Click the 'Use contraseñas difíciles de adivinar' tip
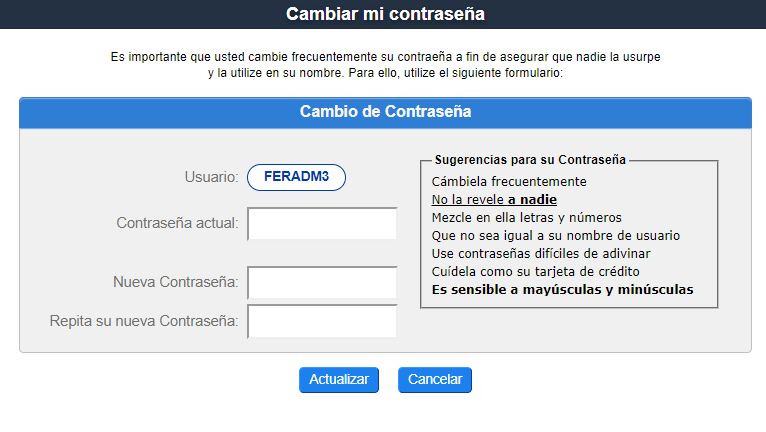This screenshot has width=766, height=432. pos(541,253)
